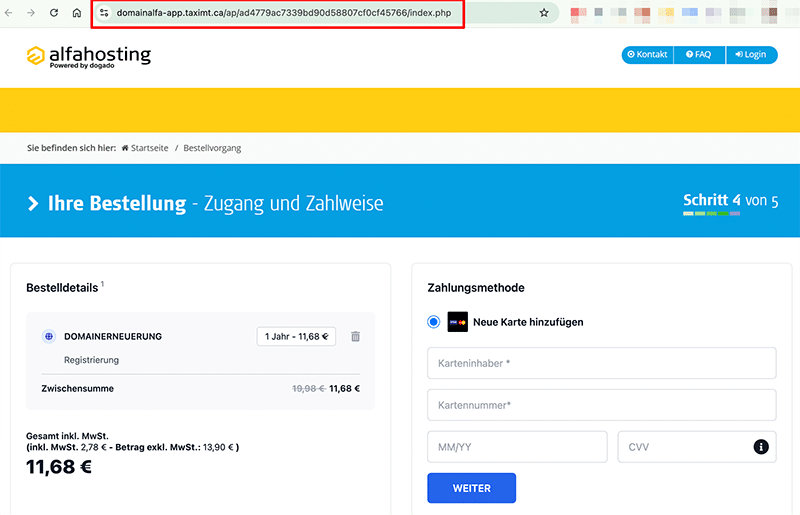
Task: Reload the page
Action: point(54,13)
